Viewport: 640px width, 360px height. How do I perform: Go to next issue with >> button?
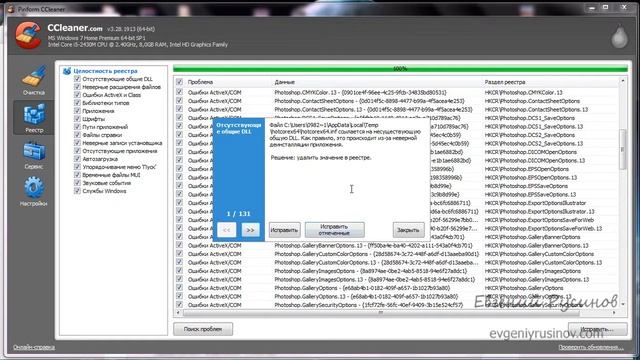coord(250,230)
